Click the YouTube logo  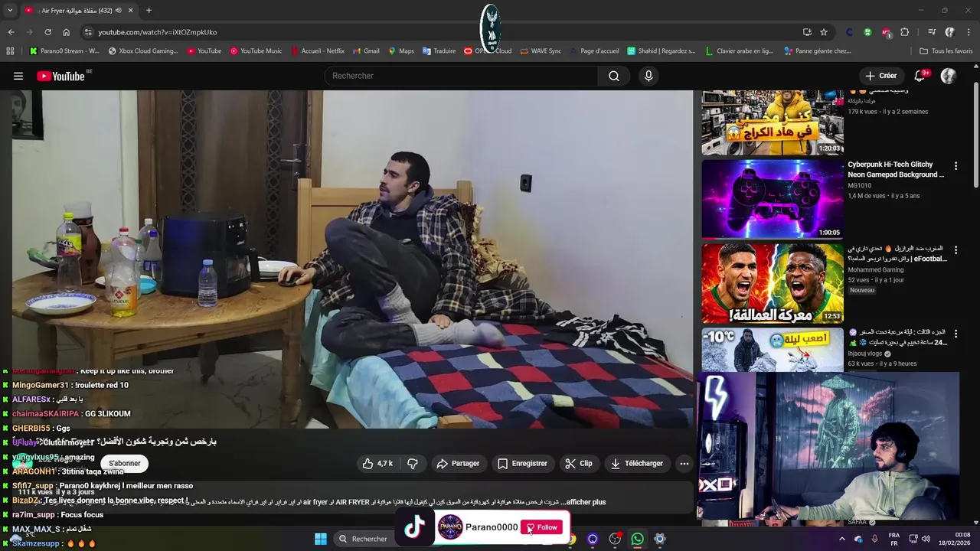(61, 76)
